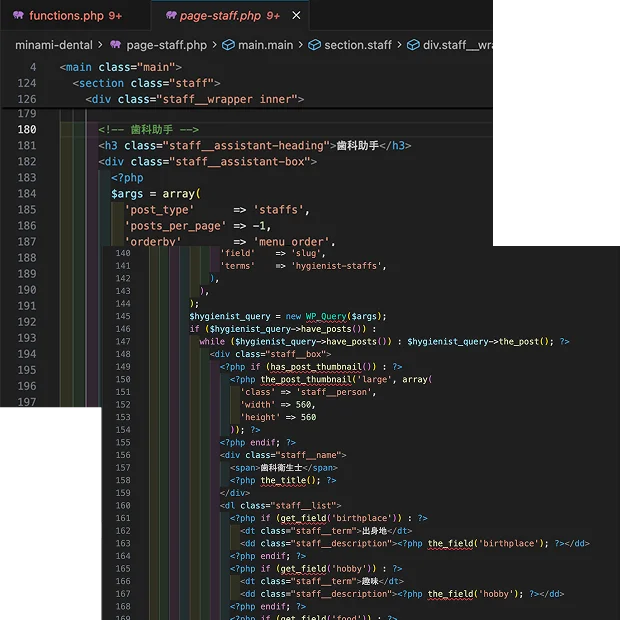The width and height of the screenshot is (620, 620).
Task: Click the span 歯科衛生士 on line 157
Action: tap(284, 468)
